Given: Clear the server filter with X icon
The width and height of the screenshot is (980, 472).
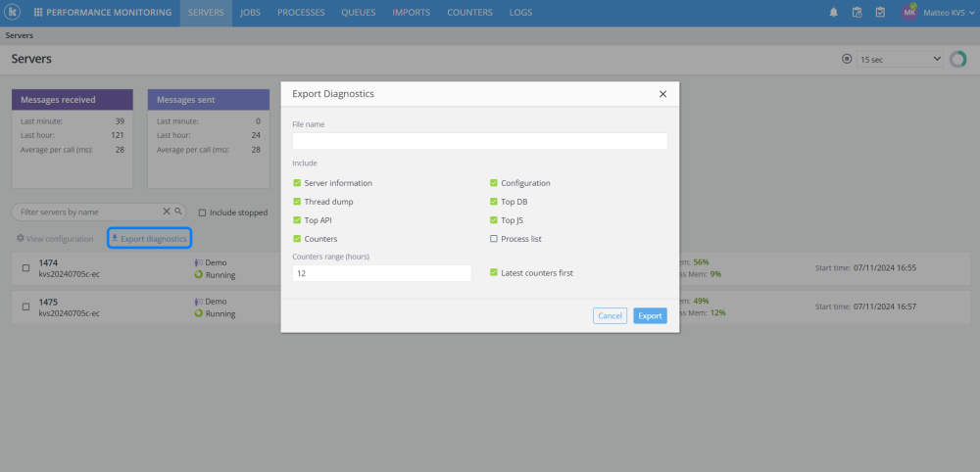Looking at the screenshot, I should pos(167,212).
